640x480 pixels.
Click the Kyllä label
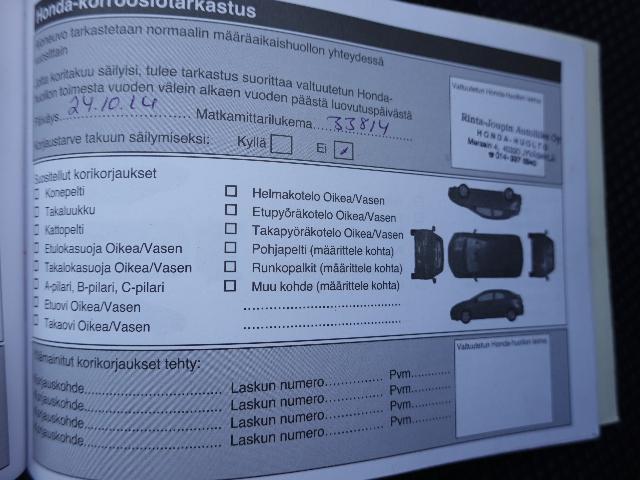251,142
